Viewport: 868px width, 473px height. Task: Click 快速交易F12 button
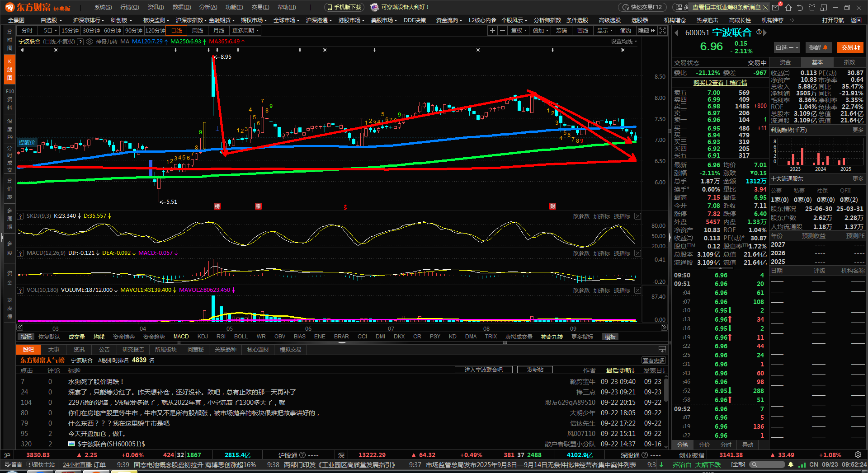click(x=642, y=7)
